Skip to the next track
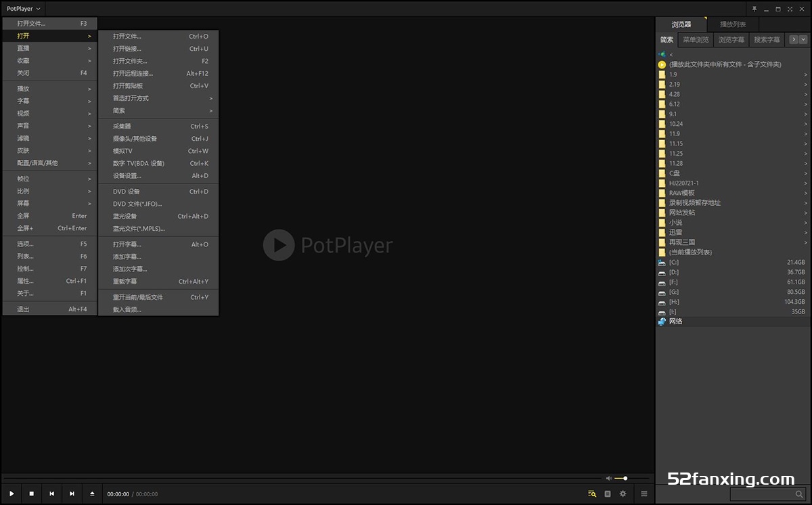The width and height of the screenshot is (812, 505). coord(72,494)
